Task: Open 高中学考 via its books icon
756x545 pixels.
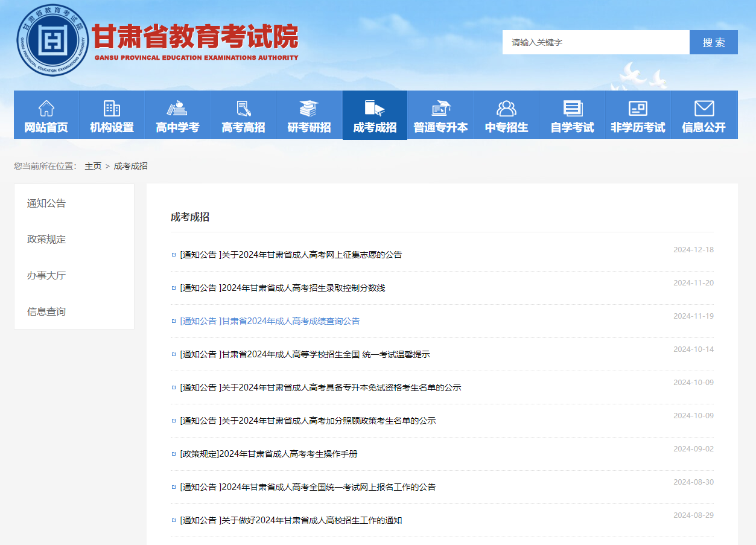Action: [x=177, y=109]
